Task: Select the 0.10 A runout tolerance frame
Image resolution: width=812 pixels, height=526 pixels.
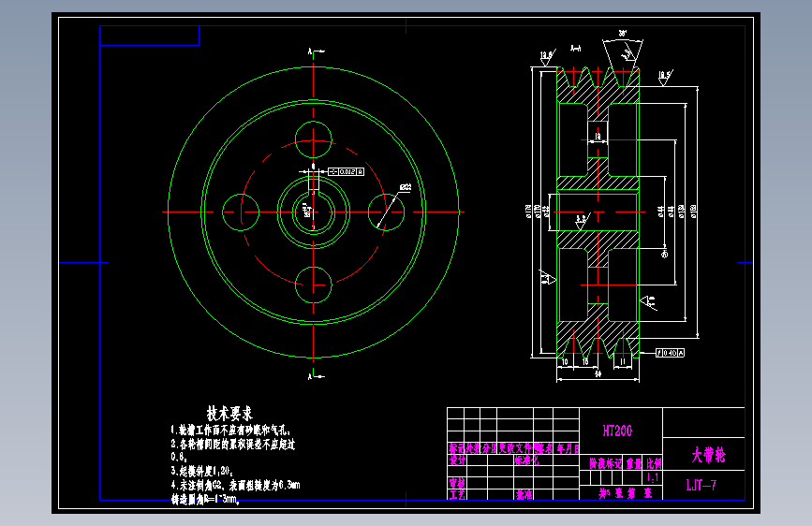Action: 670,353
